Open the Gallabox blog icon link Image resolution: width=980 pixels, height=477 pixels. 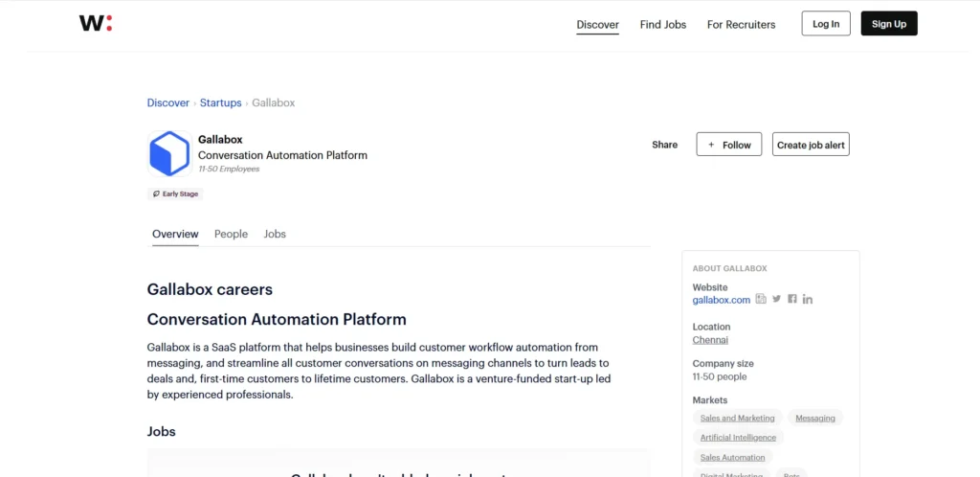point(761,299)
